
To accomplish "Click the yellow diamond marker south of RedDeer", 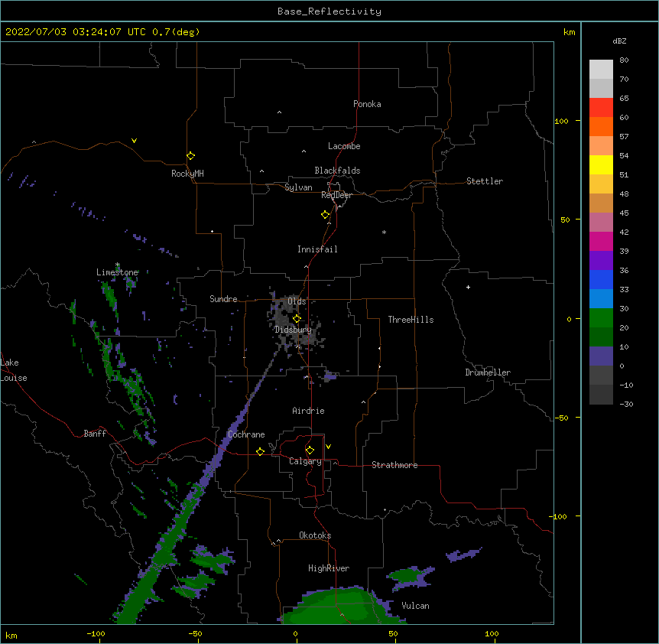I will point(326,215).
